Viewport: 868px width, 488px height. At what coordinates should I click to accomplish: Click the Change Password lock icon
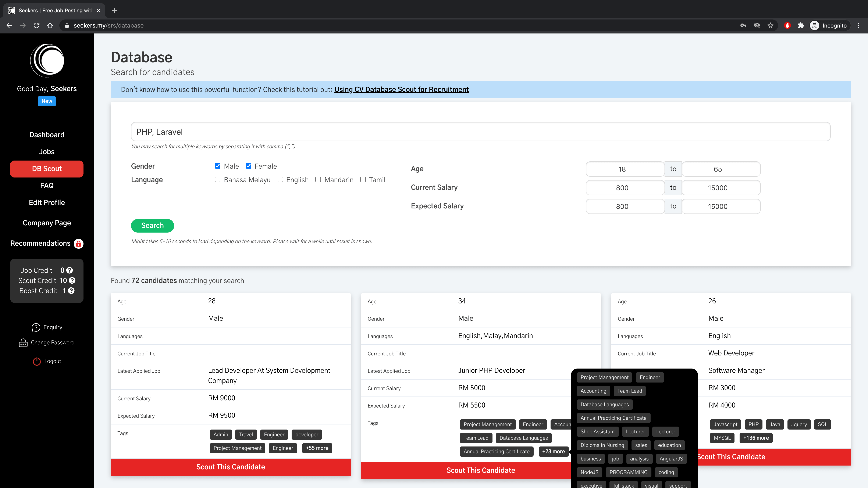point(23,342)
